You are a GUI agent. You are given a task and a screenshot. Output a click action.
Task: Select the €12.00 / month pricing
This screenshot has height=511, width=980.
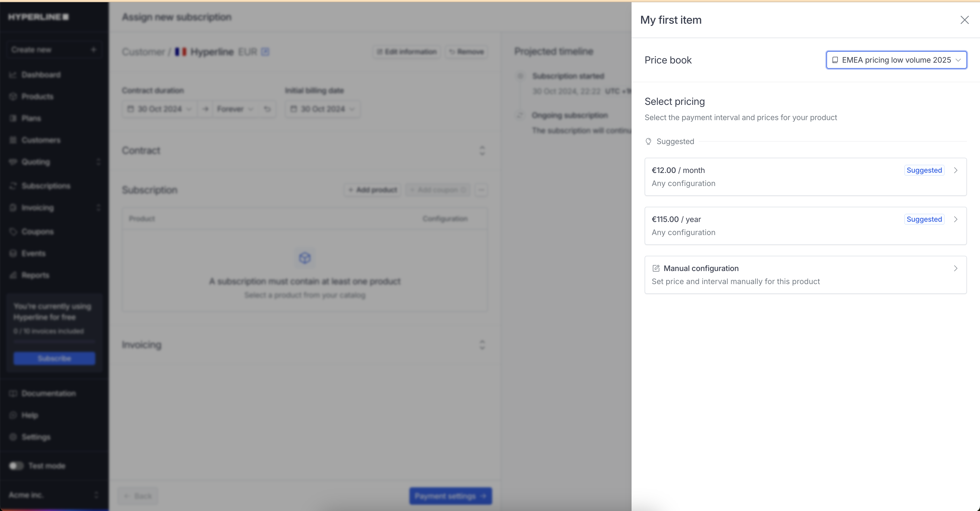[x=806, y=177]
